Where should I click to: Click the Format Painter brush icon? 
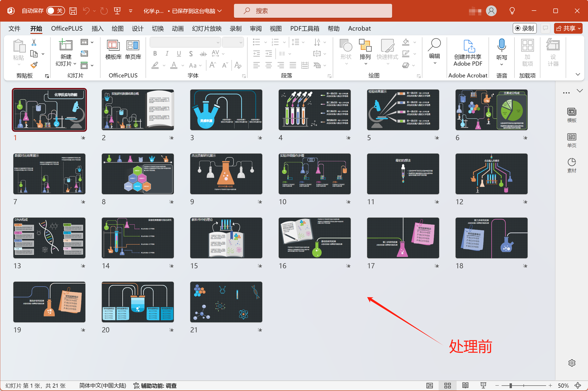[x=34, y=65]
